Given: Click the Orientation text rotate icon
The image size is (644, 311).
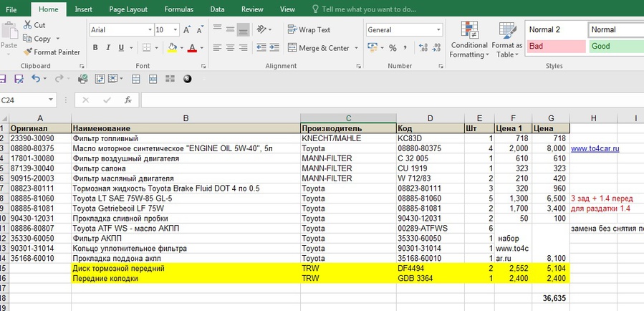Looking at the screenshot, I should pyautogui.click(x=261, y=29).
